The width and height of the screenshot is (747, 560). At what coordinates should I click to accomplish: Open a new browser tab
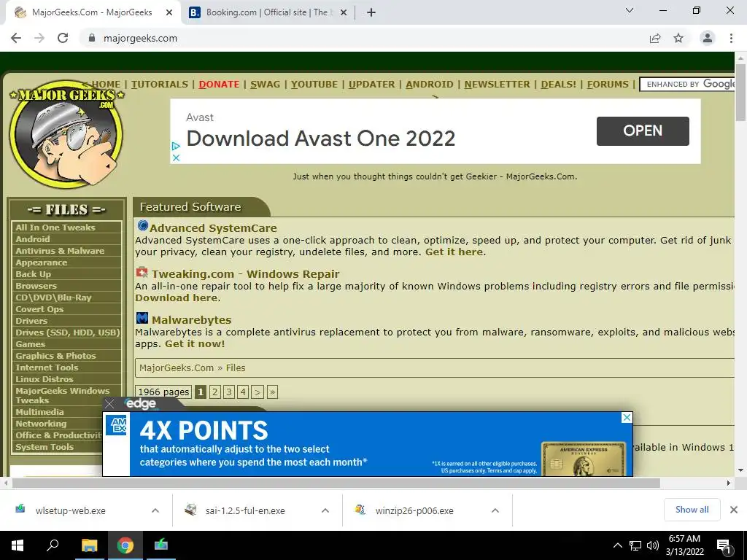(x=371, y=13)
